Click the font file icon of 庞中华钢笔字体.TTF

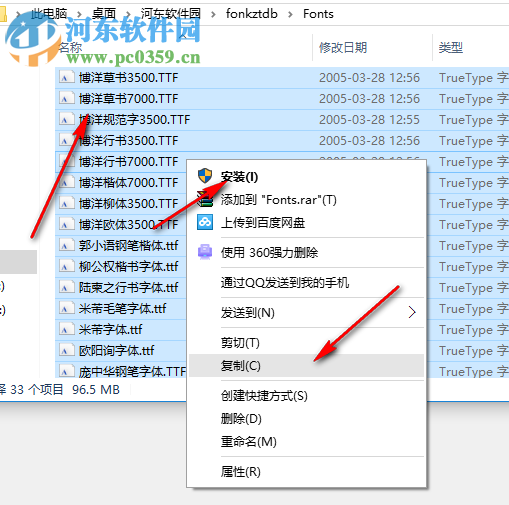(x=67, y=371)
